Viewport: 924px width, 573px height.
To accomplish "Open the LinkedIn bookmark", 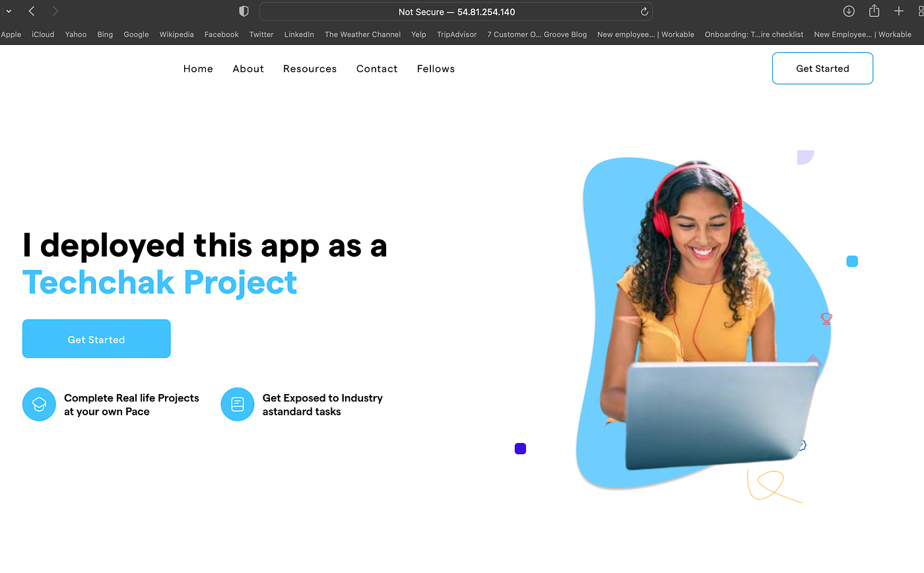I will (299, 34).
